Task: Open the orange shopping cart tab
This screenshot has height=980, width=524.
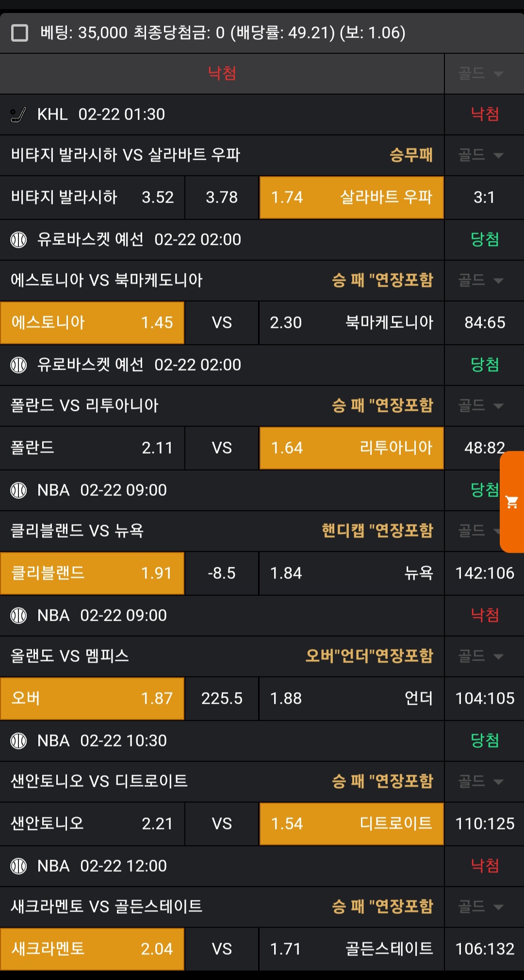Action: tap(512, 502)
